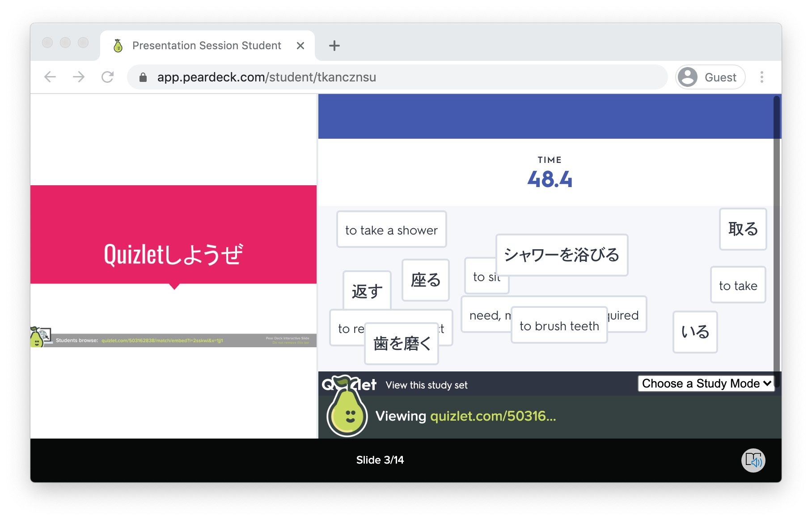Screen dimensions: 812x520
Task: Reload the current page
Action: coord(107,77)
